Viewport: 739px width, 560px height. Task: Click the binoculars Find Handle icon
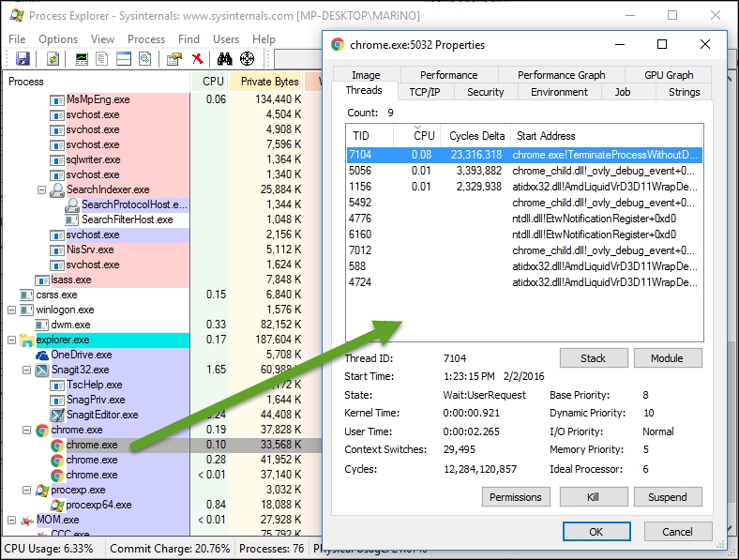coord(224,58)
